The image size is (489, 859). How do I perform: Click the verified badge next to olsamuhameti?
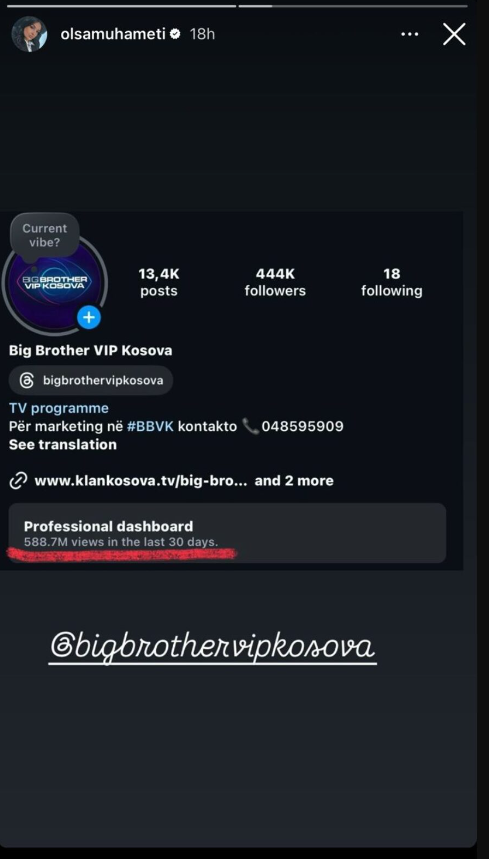click(x=175, y=34)
